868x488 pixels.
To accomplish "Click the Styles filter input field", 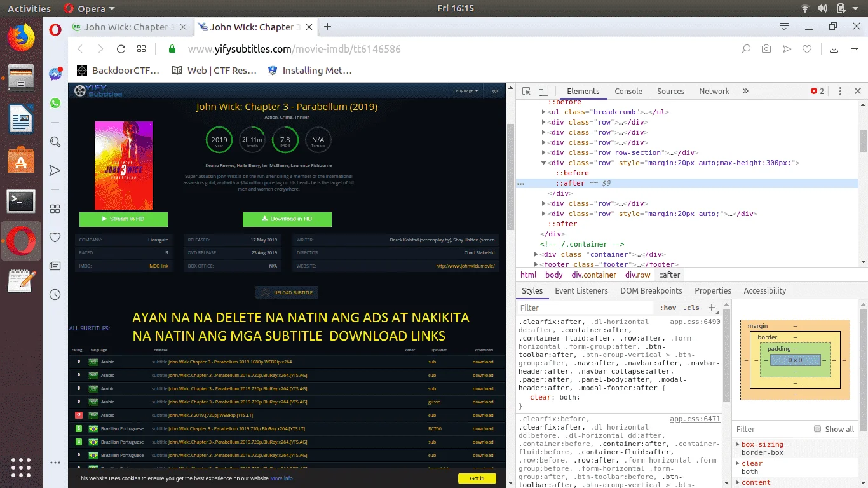I will point(585,308).
